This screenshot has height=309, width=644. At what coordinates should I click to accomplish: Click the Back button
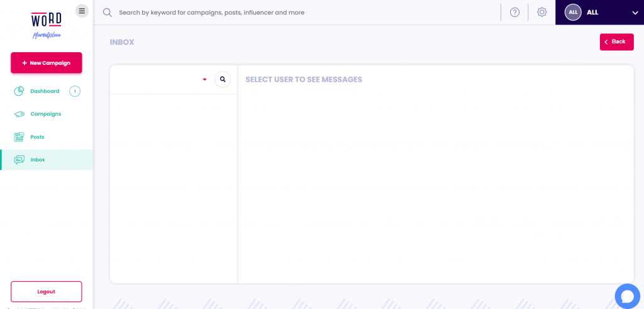pos(616,42)
